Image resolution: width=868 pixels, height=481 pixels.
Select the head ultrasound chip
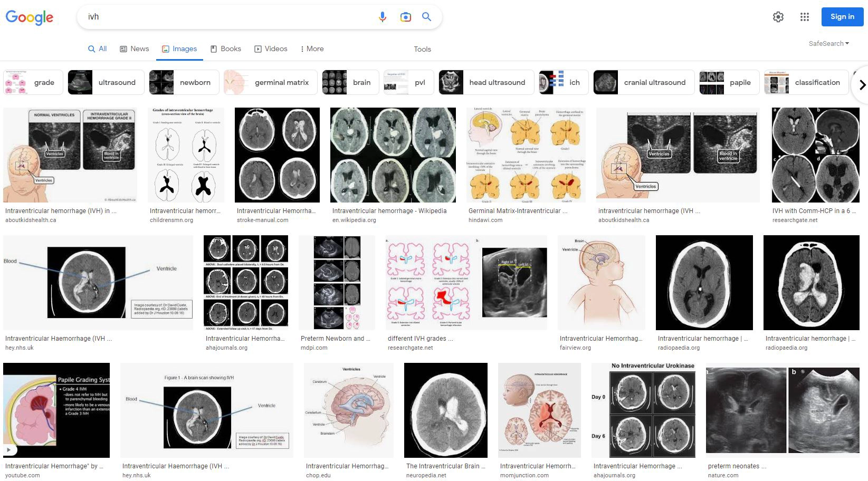(486, 82)
